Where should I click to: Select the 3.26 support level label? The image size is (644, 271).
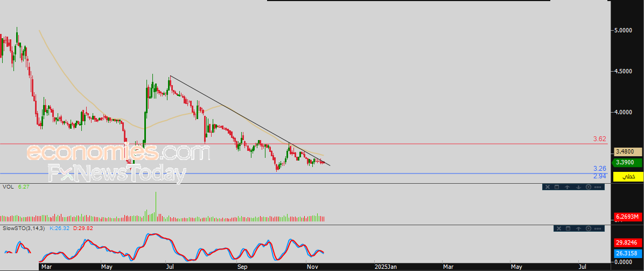pos(600,169)
